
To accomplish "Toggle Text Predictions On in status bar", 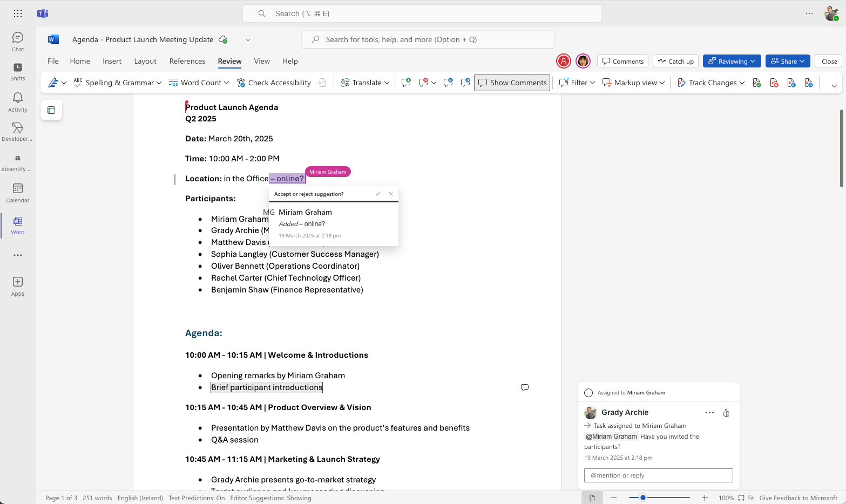I will 197,498.
